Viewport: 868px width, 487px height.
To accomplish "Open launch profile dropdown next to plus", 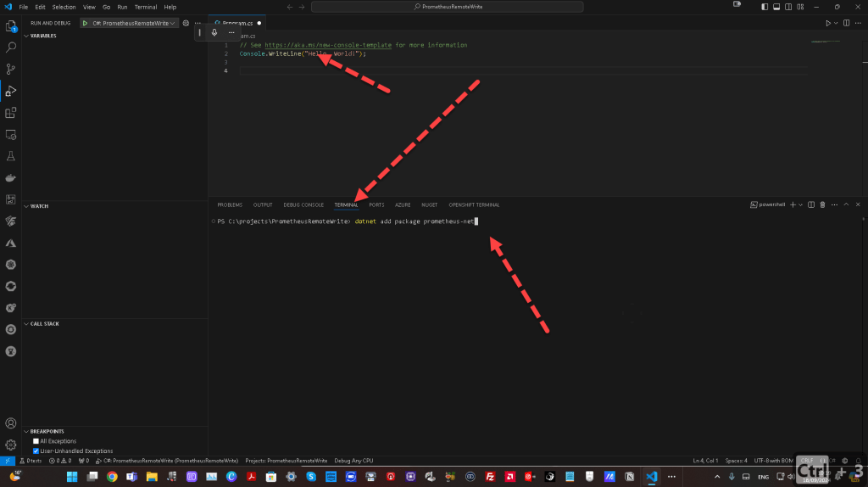I will click(x=800, y=205).
